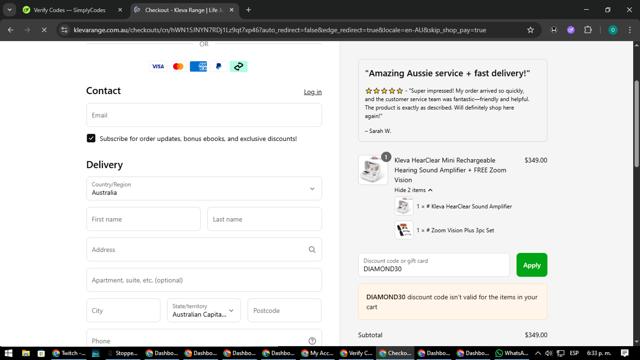Close the Verify Codes SimplyCodes tab
The width and height of the screenshot is (640, 360).
[x=120, y=10]
